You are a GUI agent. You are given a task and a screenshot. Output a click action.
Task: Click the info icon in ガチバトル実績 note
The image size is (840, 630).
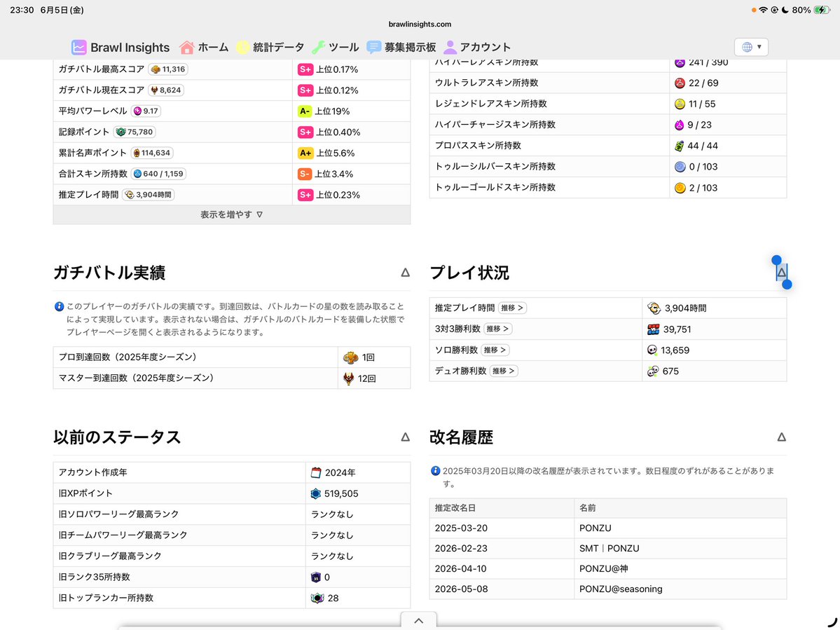point(60,307)
